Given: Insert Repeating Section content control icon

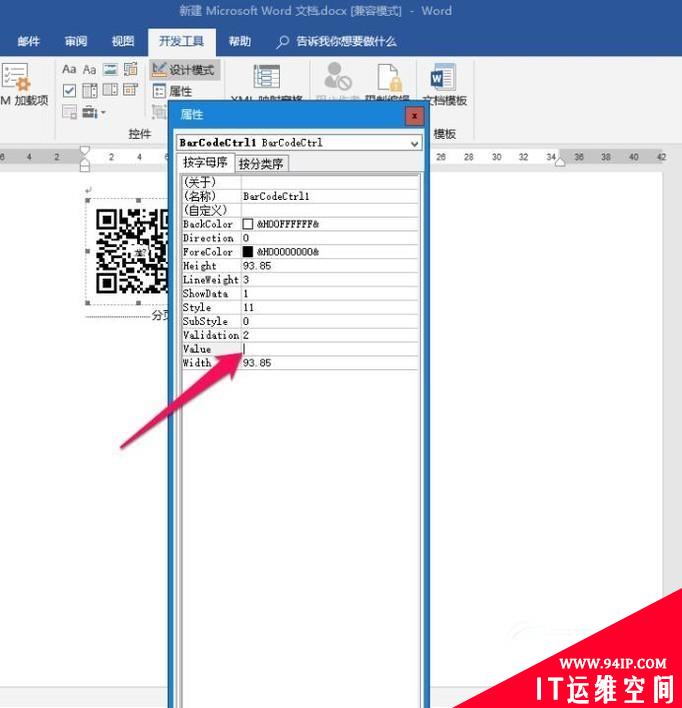Looking at the screenshot, I should (69, 112).
